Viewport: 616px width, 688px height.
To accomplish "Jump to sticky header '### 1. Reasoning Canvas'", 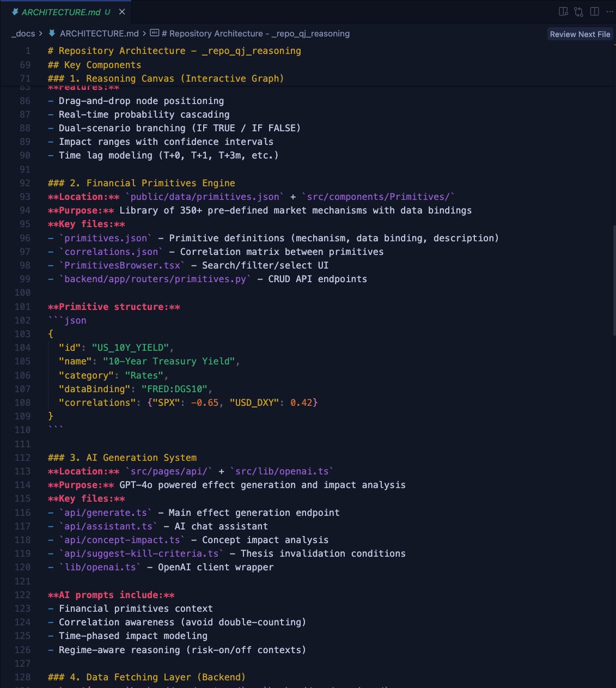I will (x=166, y=78).
